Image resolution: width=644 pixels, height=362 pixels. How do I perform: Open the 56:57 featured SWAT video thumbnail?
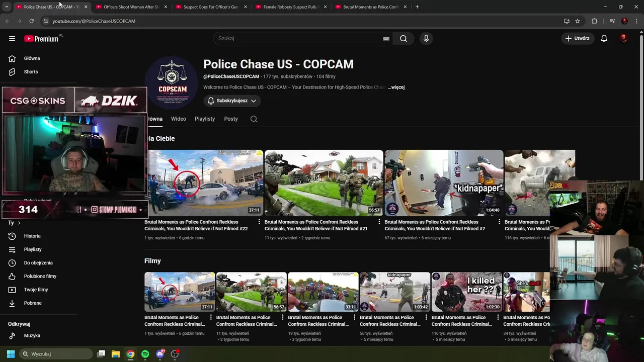[x=324, y=183]
